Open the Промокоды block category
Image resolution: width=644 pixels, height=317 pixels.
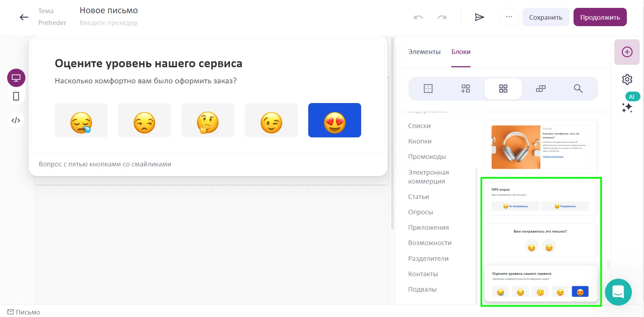(x=427, y=157)
